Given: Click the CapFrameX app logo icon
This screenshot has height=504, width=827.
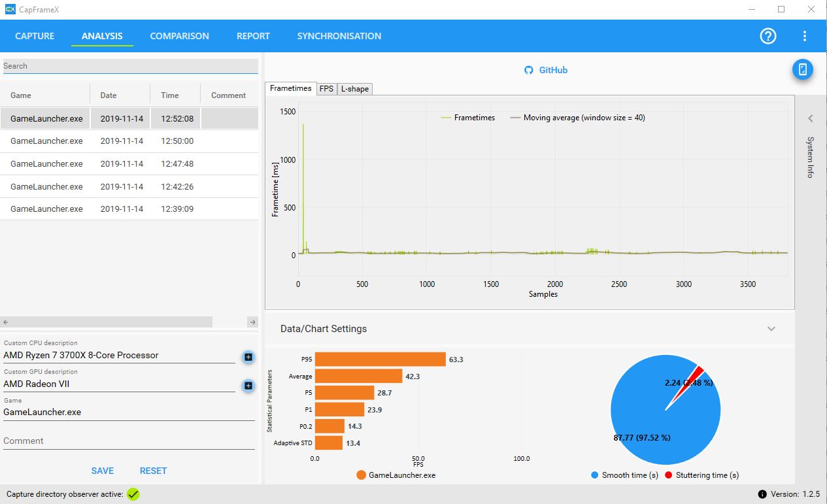Looking at the screenshot, I should click(10, 9).
